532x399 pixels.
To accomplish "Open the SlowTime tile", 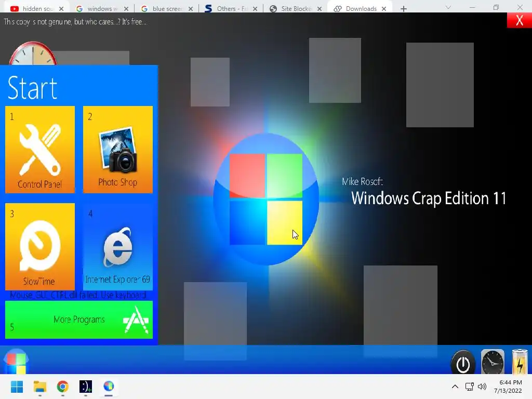I will (x=40, y=246).
